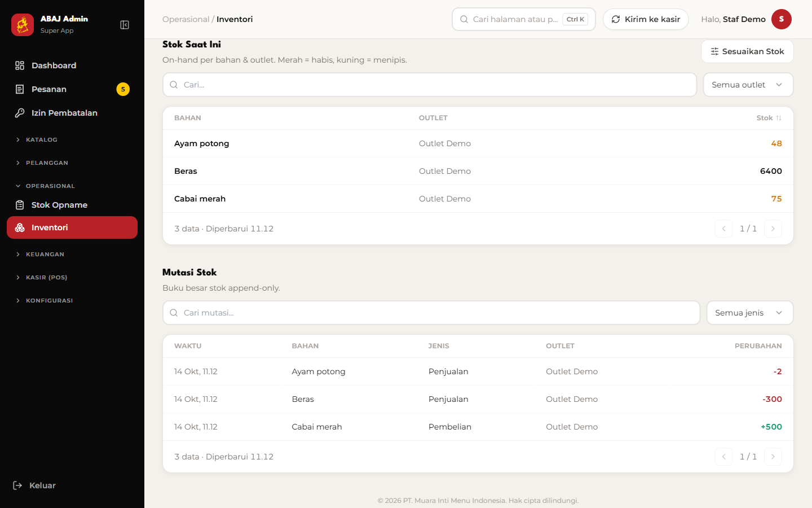This screenshot has height=508, width=812.
Task: Focus the Cari mutasi search field
Action: coord(431,313)
